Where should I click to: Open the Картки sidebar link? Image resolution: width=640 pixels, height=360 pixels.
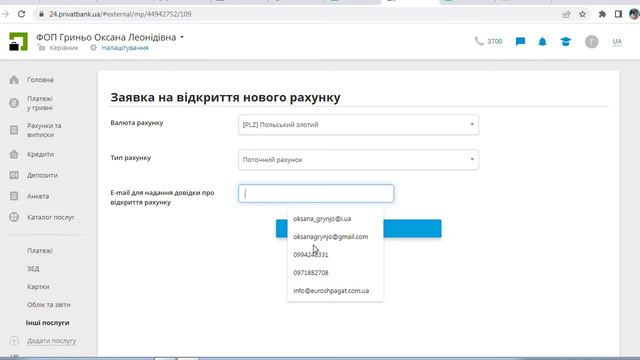click(x=38, y=287)
